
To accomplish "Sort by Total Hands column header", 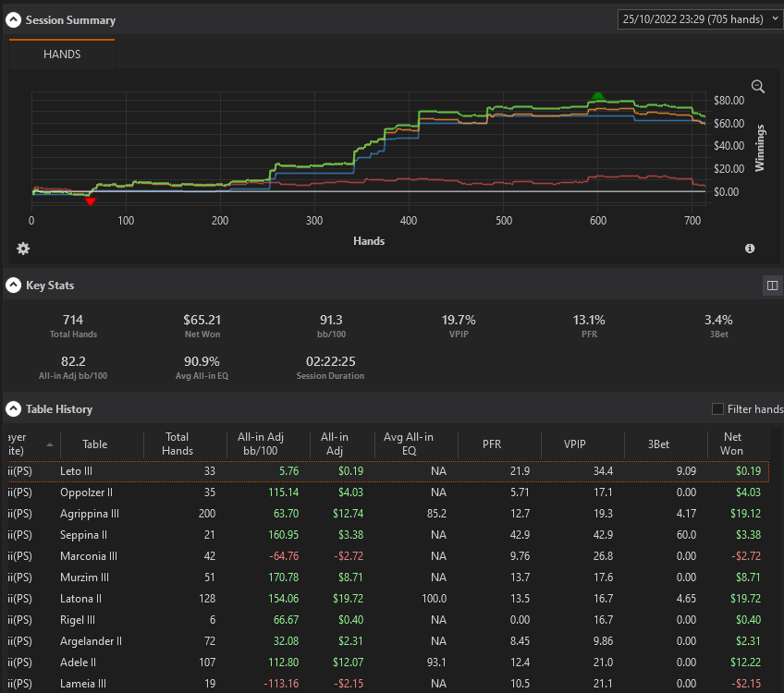I will click(x=177, y=444).
